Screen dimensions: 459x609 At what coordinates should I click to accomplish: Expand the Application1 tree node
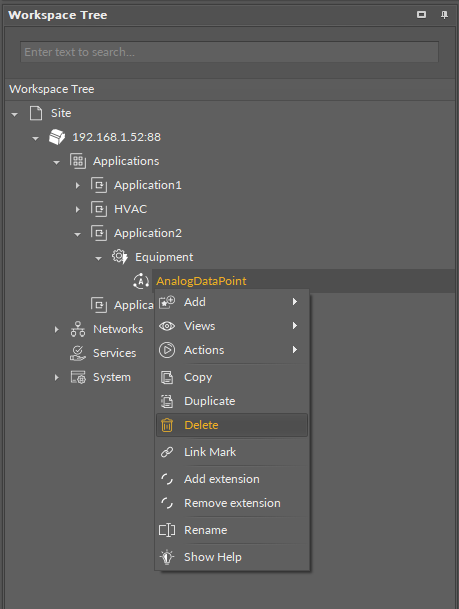78,186
